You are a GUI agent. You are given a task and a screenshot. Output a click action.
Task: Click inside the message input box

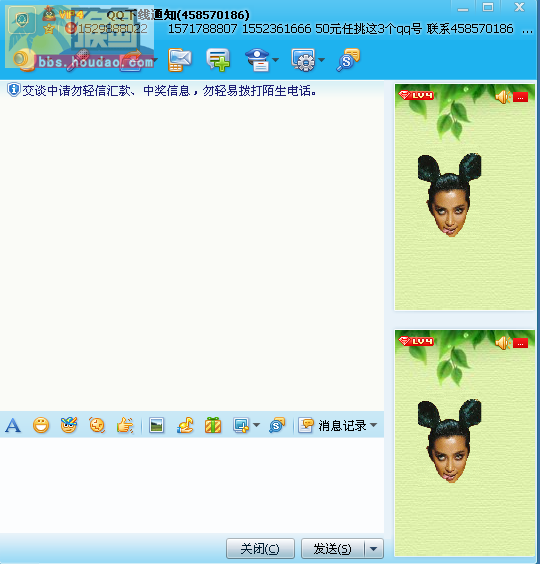point(192,485)
